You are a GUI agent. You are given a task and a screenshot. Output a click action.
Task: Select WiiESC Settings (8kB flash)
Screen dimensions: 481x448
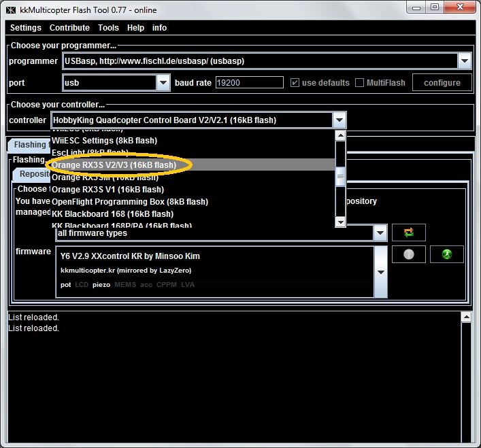pos(193,141)
